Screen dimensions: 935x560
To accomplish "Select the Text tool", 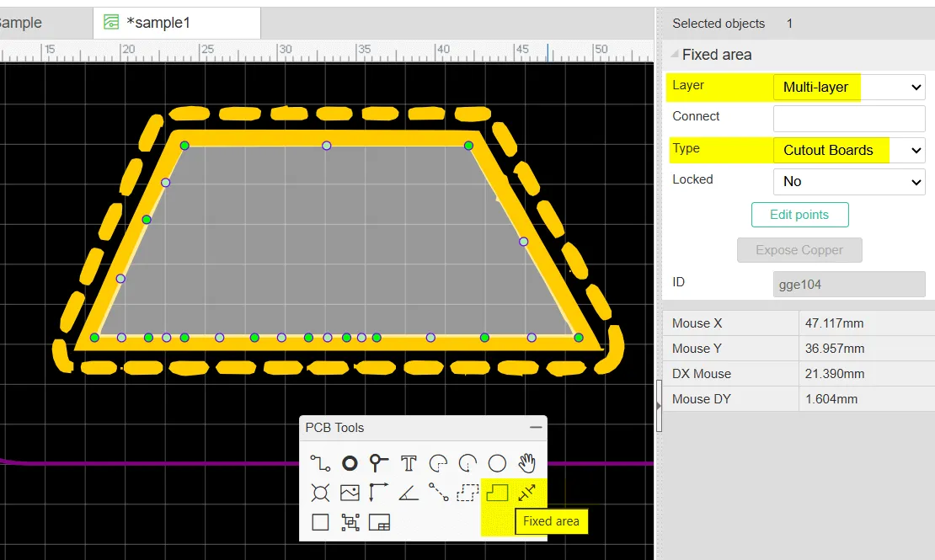I will 408,462.
